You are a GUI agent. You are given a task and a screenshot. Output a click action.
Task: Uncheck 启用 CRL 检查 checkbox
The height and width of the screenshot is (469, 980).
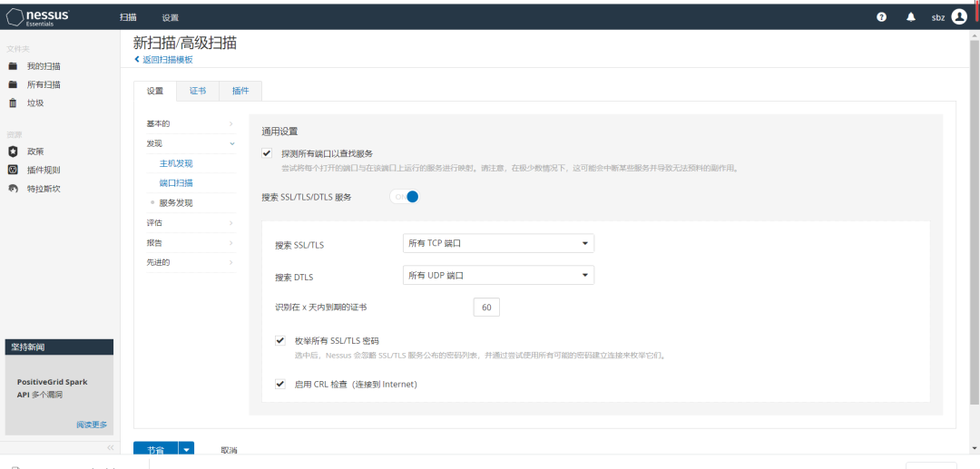(280, 384)
